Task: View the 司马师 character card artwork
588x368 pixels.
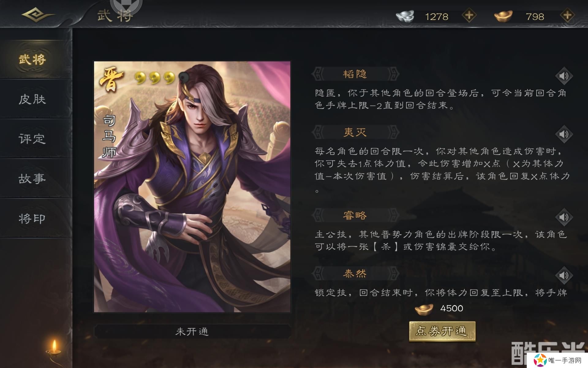Action: pos(192,187)
